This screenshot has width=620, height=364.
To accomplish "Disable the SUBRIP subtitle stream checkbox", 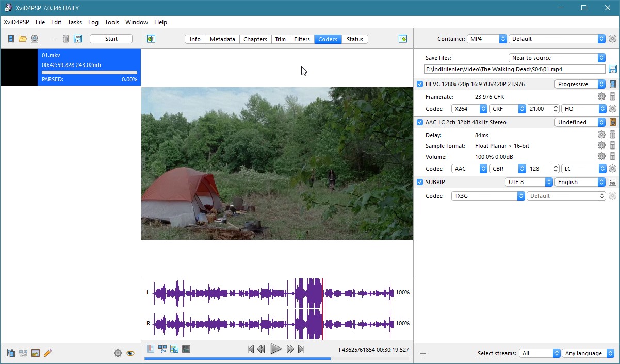I will [420, 182].
